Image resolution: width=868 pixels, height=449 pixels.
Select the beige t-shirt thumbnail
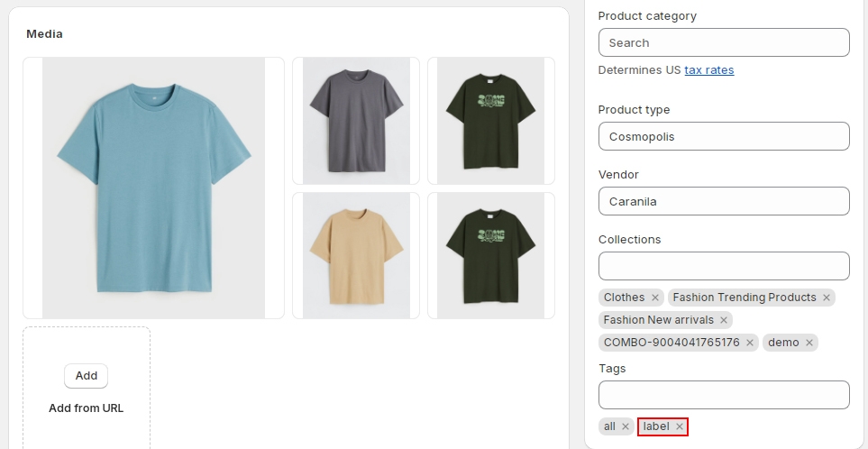tap(356, 255)
